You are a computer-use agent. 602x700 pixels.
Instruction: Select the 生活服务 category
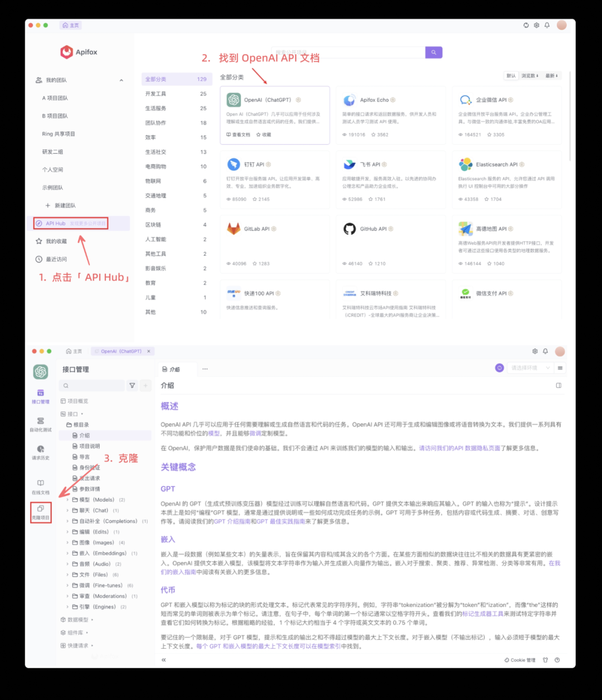[176, 108]
